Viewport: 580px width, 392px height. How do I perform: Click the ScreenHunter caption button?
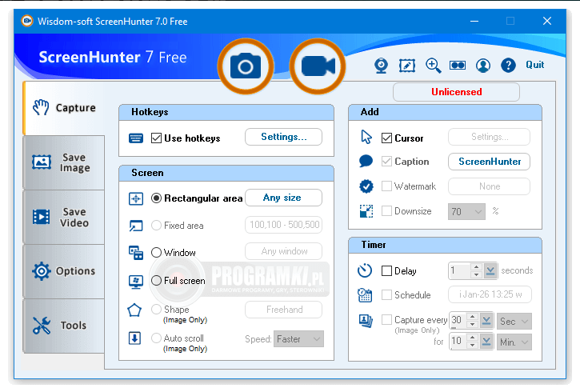(x=489, y=162)
